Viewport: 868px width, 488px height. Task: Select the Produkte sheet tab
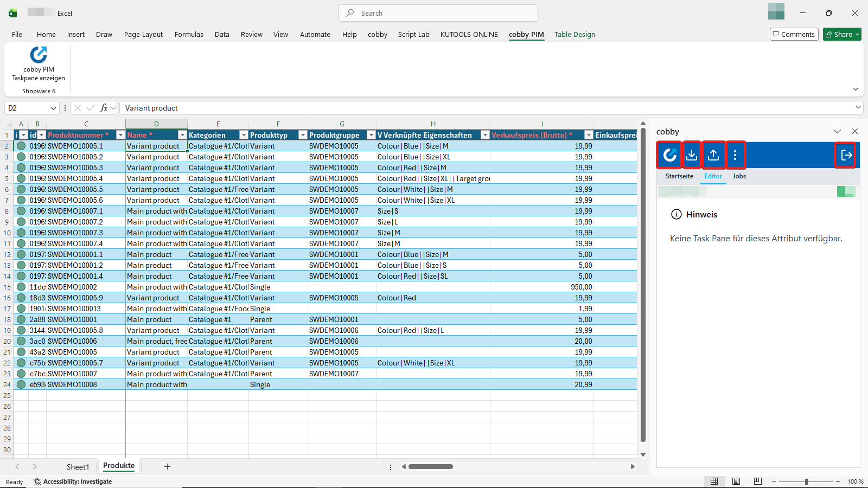[118, 466]
